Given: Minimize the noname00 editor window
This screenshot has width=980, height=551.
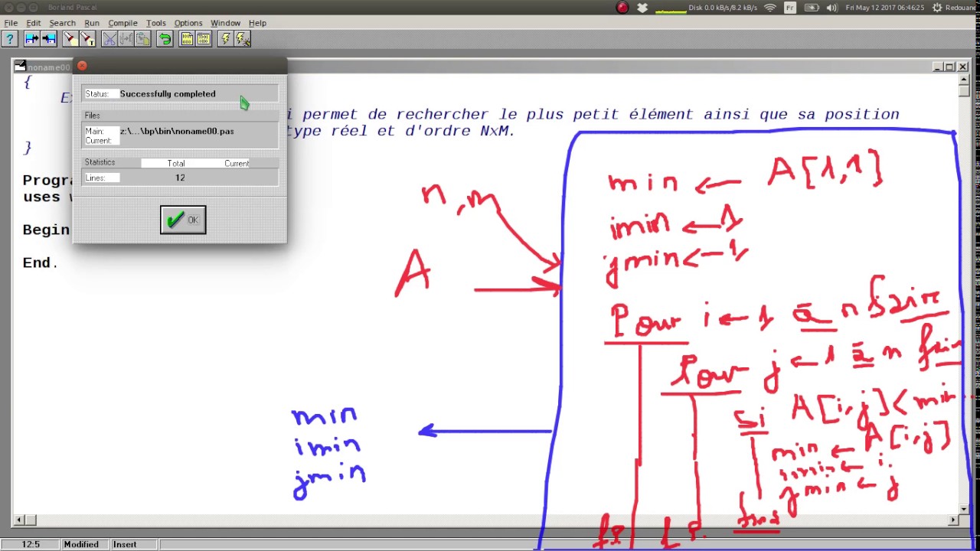Looking at the screenshot, I should (937, 67).
